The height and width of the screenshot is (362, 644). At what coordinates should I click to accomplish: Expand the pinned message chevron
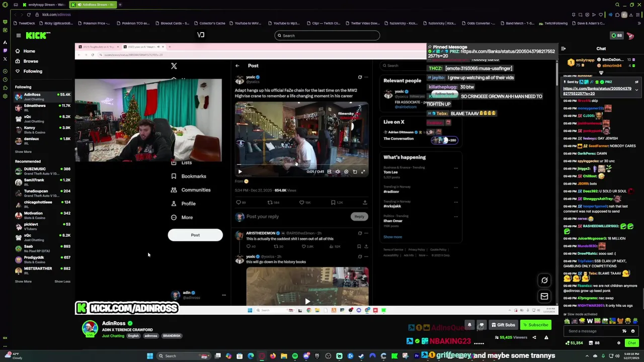coord(636,90)
